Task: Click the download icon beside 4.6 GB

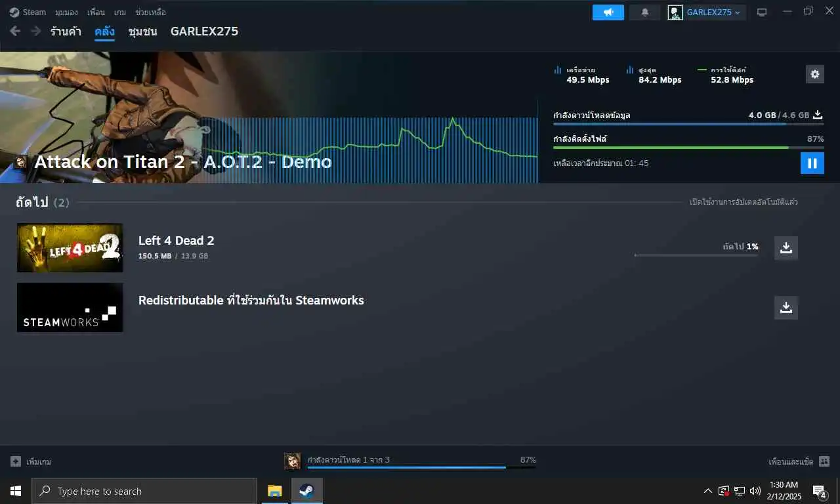Action: [x=818, y=115]
